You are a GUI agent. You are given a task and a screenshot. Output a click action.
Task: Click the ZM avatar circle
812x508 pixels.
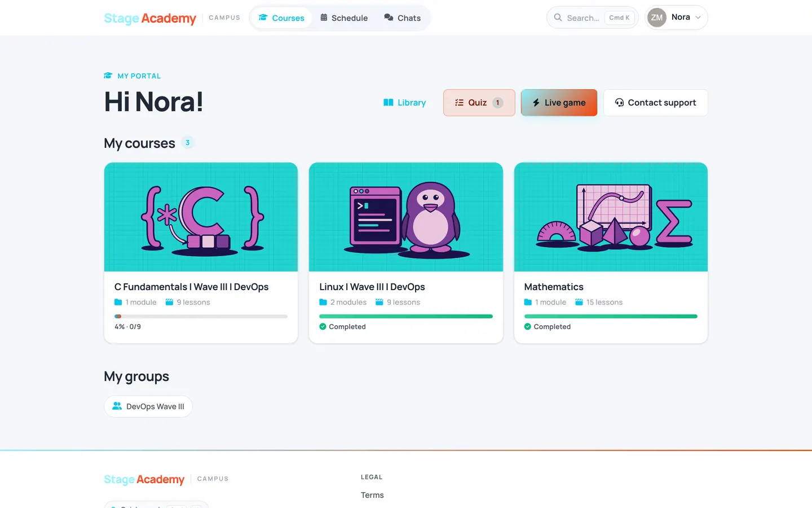(x=657, y=17)
